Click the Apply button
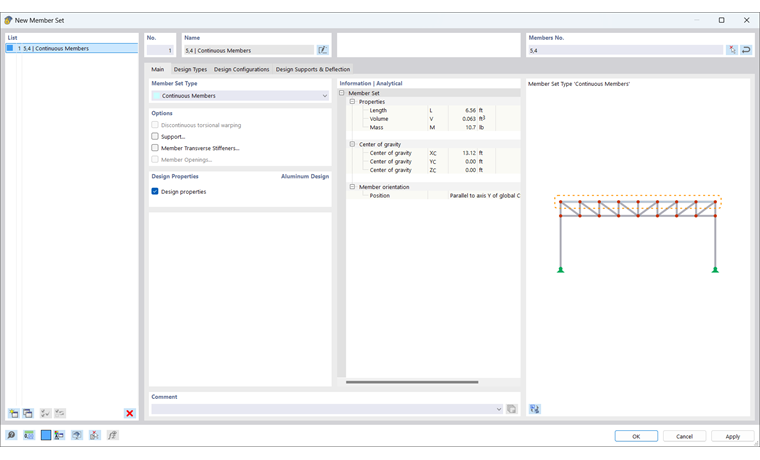The height and width of the screenshot is (460, 760). point(732,436)
